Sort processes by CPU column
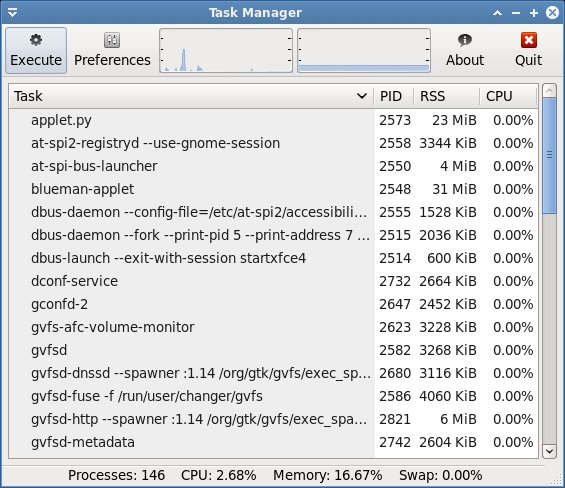Image resolution: width=565 pixels, height=488 pixels. (508, 96)
